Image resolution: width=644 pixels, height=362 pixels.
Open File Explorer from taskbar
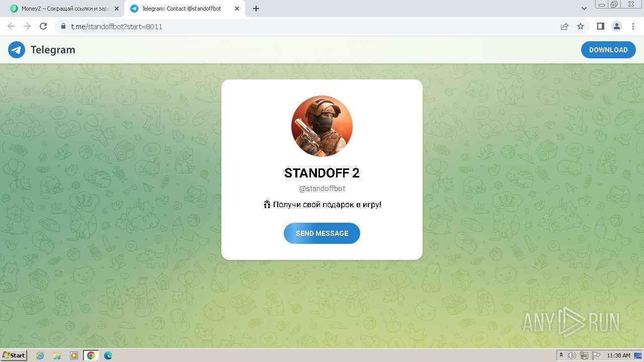pos(57,355)
